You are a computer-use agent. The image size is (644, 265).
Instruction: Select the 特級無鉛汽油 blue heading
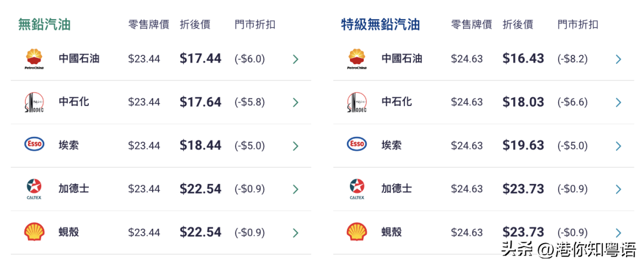point(380,24)
